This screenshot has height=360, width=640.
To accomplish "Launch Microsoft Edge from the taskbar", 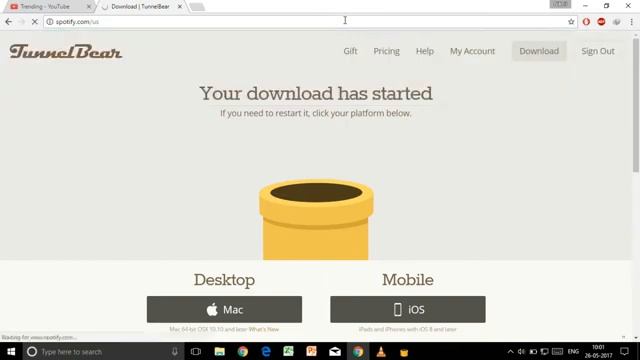I will pyautogui.click(x=266, y=351).
